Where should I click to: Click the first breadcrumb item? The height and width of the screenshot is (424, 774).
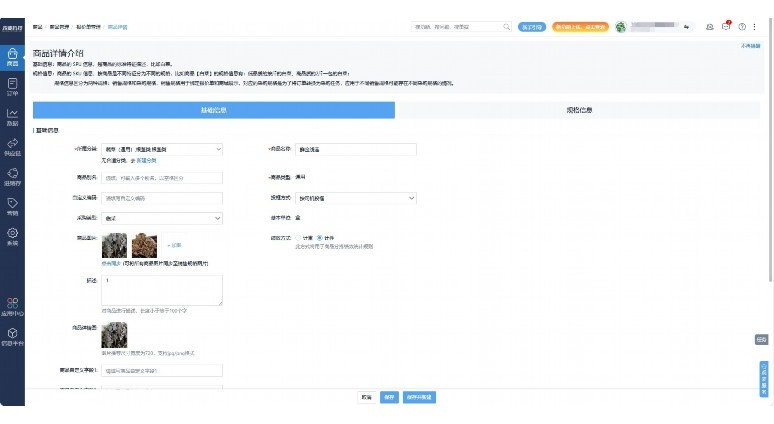(x=38, y=27)
